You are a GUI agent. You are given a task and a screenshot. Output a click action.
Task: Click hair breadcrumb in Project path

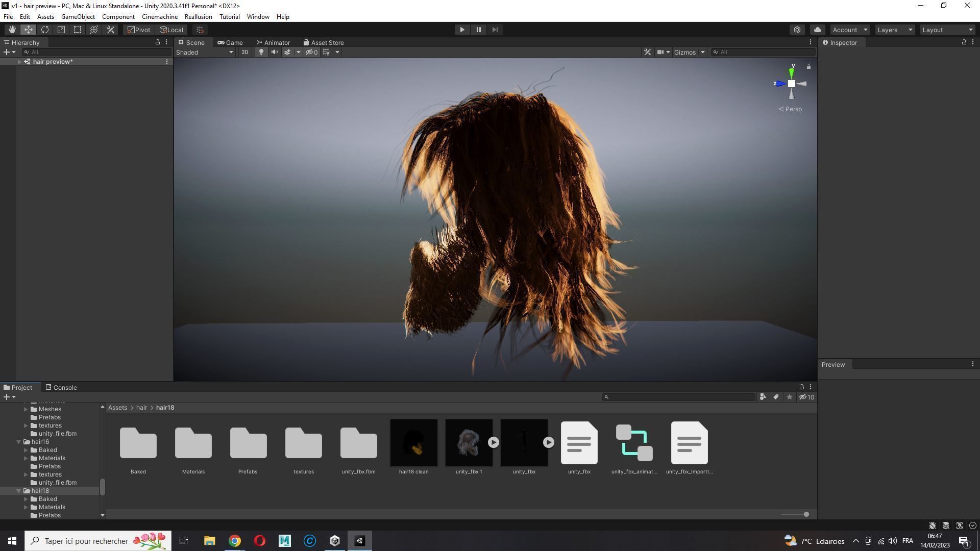pyautogui.click(x=141, y=408)
